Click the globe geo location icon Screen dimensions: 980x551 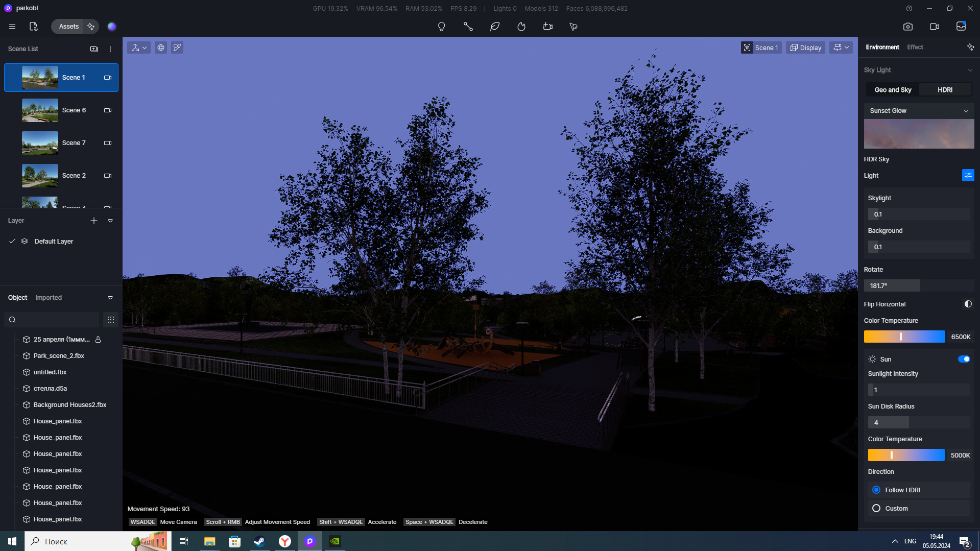tap(161, 47)
